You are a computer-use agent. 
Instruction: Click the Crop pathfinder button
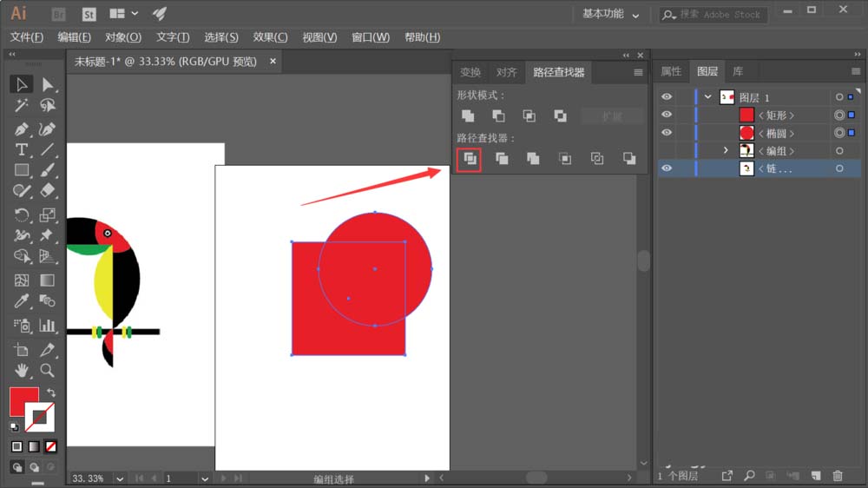(x=565, y=159)
